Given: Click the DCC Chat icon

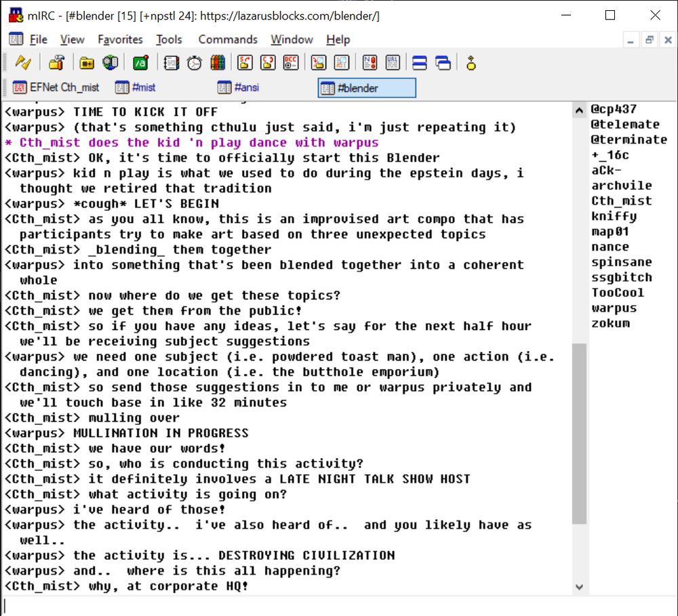Looking at the screenshot, I should click(x=268, y=63).
